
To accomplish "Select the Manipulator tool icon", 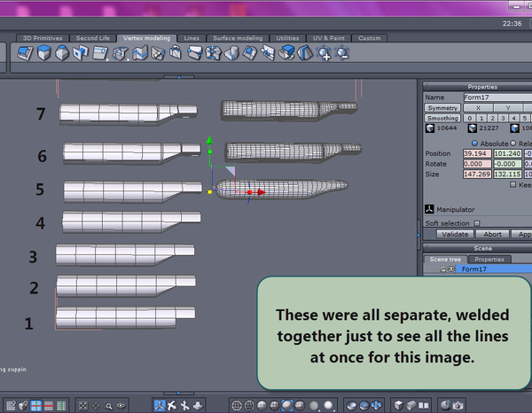I will pos(430,210).
